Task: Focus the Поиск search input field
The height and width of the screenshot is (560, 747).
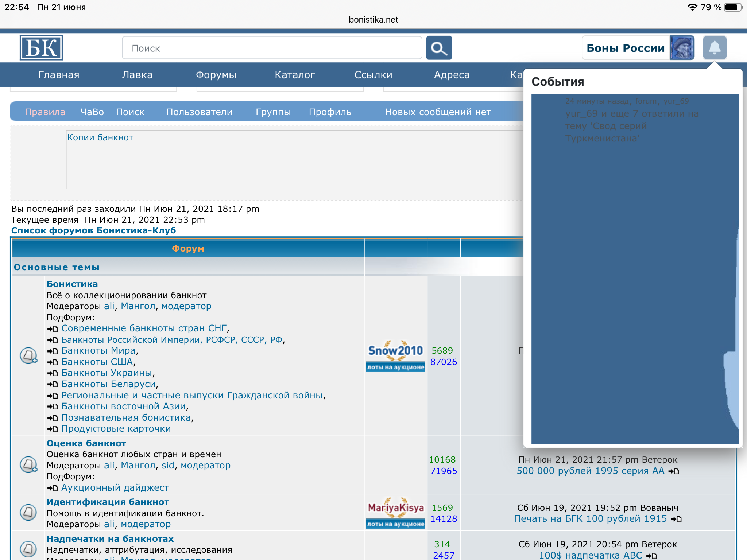Action: coord(272,48)
